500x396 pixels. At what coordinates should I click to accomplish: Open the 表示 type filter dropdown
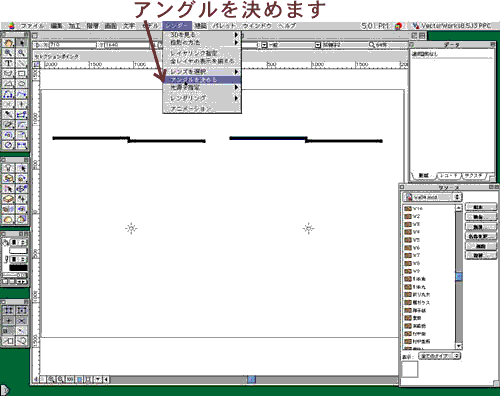click(440, 356)
